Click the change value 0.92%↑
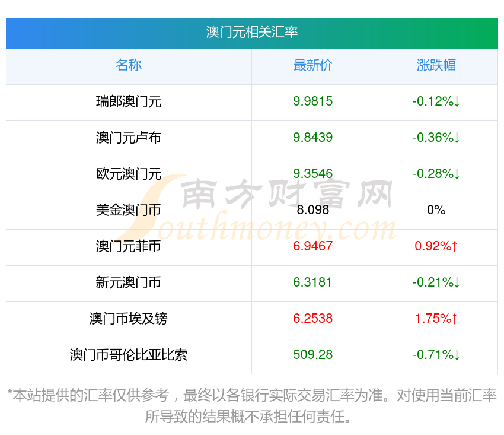Screen dimensions: 504x435 click(x=436, y=246)
